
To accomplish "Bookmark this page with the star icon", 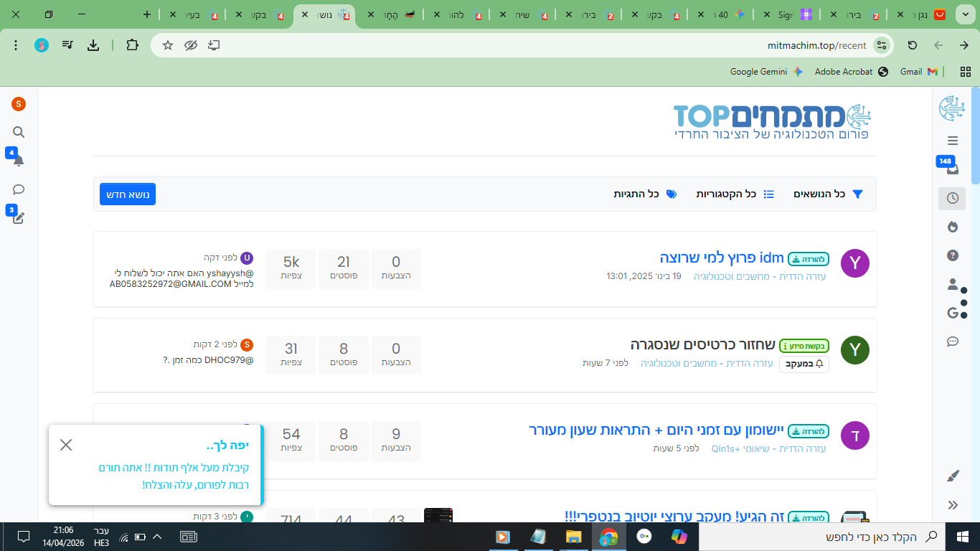I will click(168, 45).
